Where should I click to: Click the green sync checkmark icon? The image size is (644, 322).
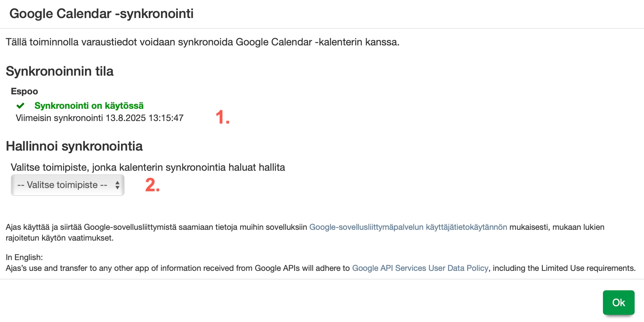(x=21, y=106)
